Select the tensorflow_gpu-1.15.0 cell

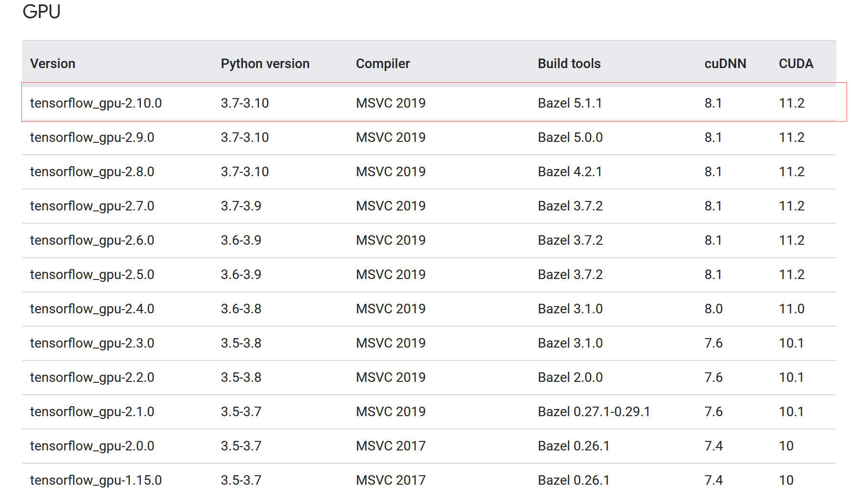[x=96, y=480]
